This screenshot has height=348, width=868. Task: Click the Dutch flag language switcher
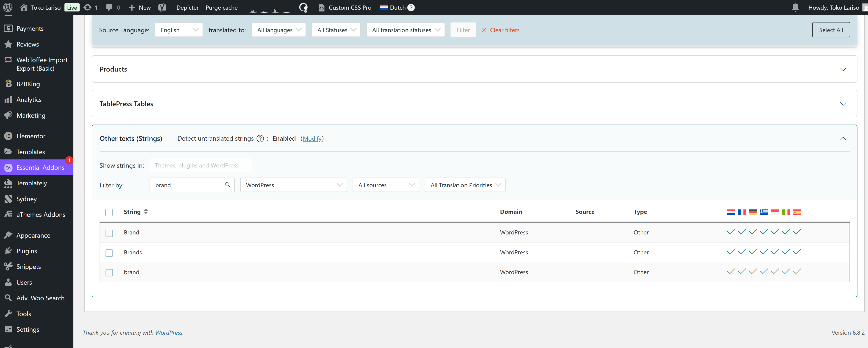coord(384,7)
